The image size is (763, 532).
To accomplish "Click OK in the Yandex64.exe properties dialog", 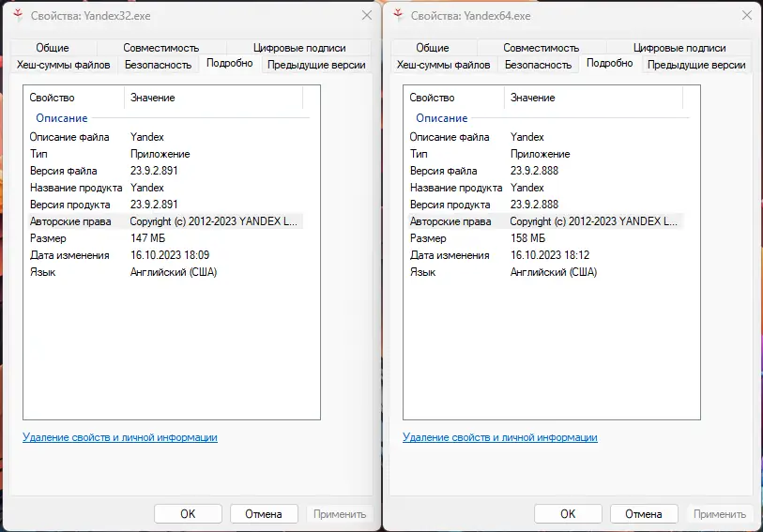I will 568,513.
